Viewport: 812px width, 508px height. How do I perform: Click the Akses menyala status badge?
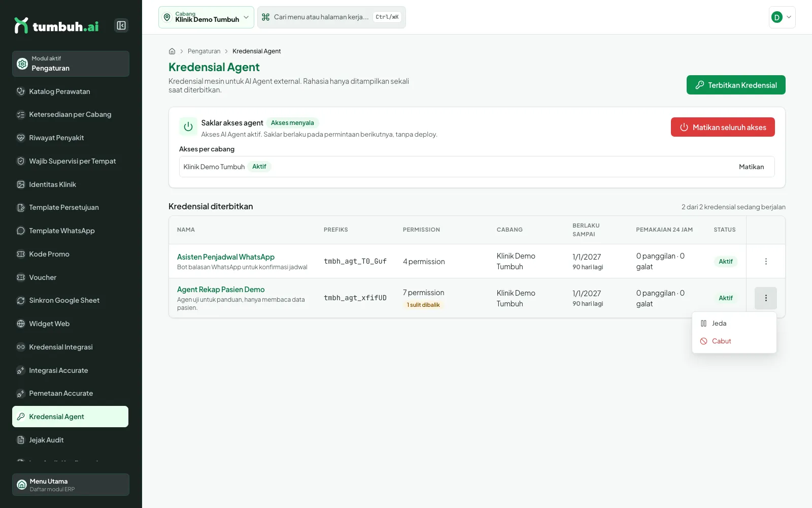click(x=292, y=123)
